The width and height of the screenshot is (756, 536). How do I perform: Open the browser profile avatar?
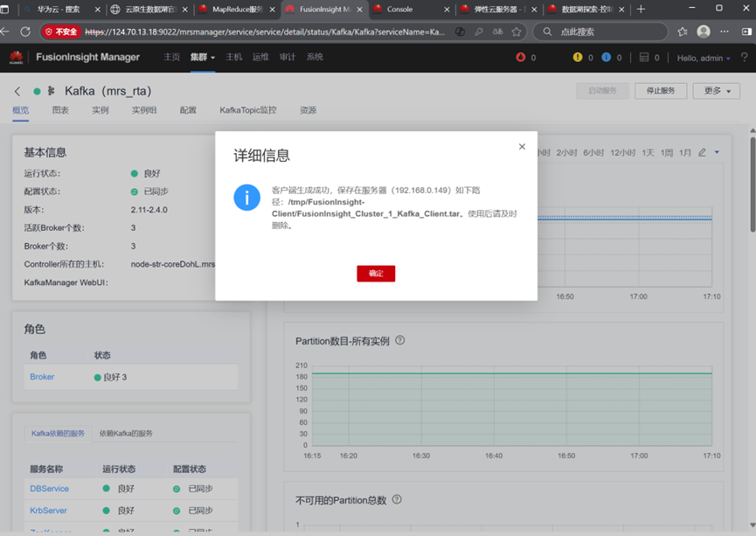(704, 31)
